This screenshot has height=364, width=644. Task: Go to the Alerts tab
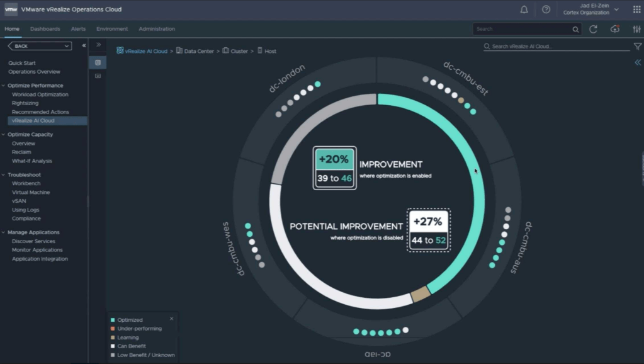(79, 29)
